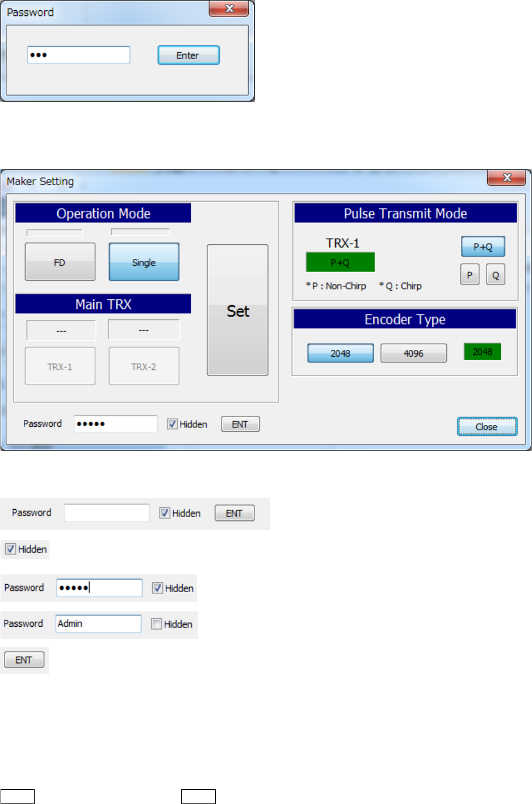This screenshot has height=804, width=532.
Task: Click Enter in the Password dialog
Action: coord(188,55)
